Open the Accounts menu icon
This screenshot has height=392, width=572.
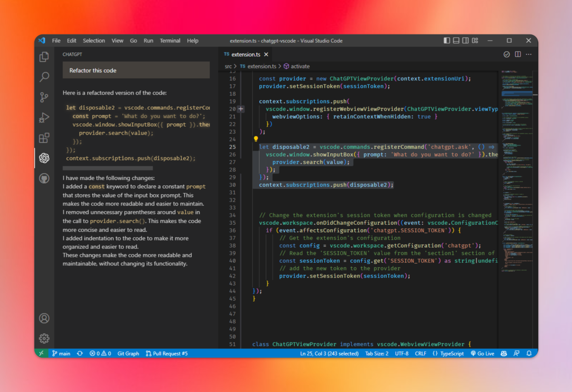pos(44,318)
